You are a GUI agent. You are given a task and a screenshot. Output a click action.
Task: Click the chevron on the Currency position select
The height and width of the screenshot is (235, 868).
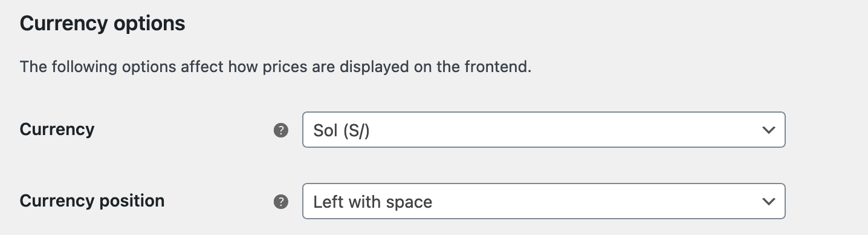pyautogui.click(x=768, y=202)
